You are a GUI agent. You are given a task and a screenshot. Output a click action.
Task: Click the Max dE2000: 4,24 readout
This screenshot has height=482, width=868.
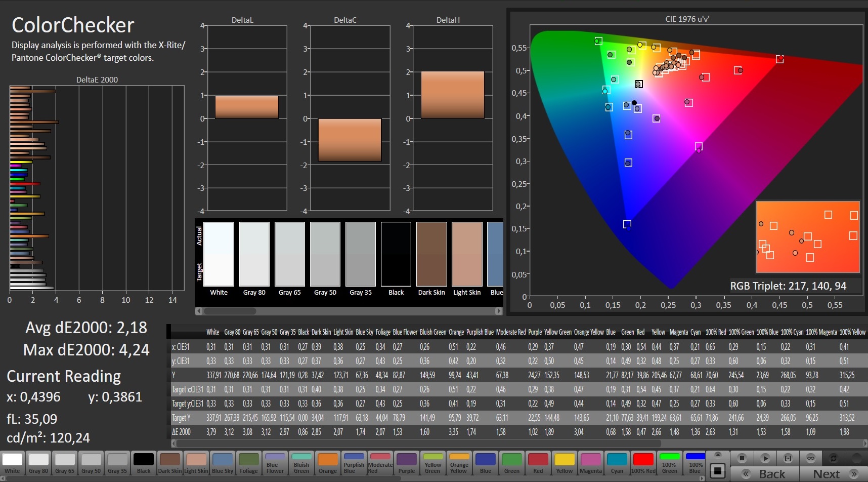86,350
